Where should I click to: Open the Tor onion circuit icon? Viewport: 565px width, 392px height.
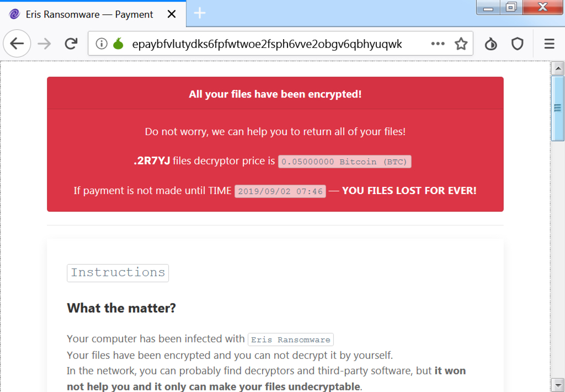[118, 44]
